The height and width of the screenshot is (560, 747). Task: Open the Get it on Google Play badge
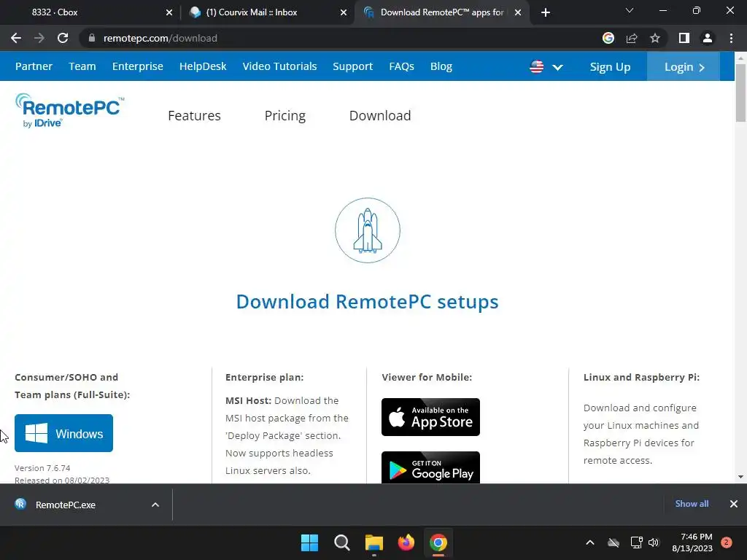pyautogui.click(x=430, y=468)
